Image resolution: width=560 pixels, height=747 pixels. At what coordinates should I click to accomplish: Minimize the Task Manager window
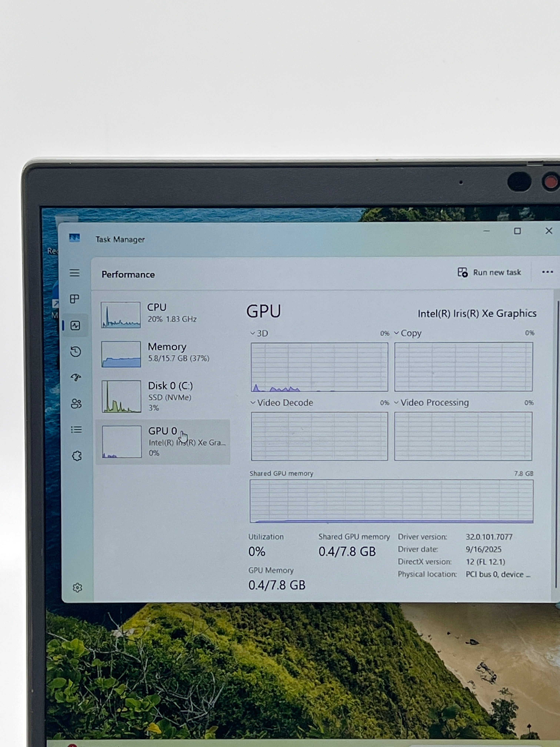click(486, 231)
